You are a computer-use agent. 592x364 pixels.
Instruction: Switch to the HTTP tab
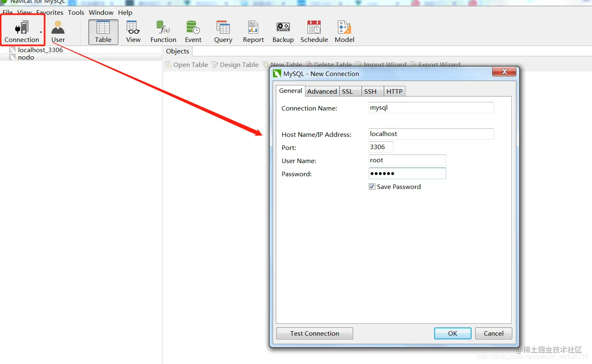point(394,91)
